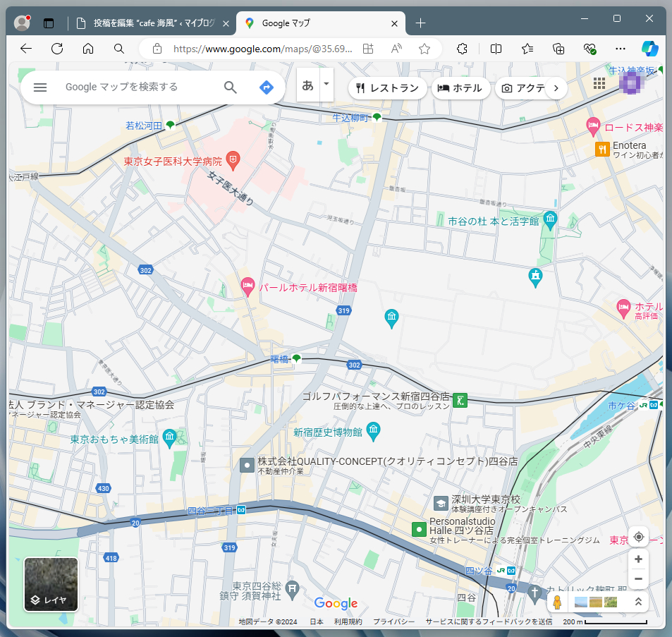672x637 pixels.
Task: Zoom in on the map
Action: [x=638, y=559]
